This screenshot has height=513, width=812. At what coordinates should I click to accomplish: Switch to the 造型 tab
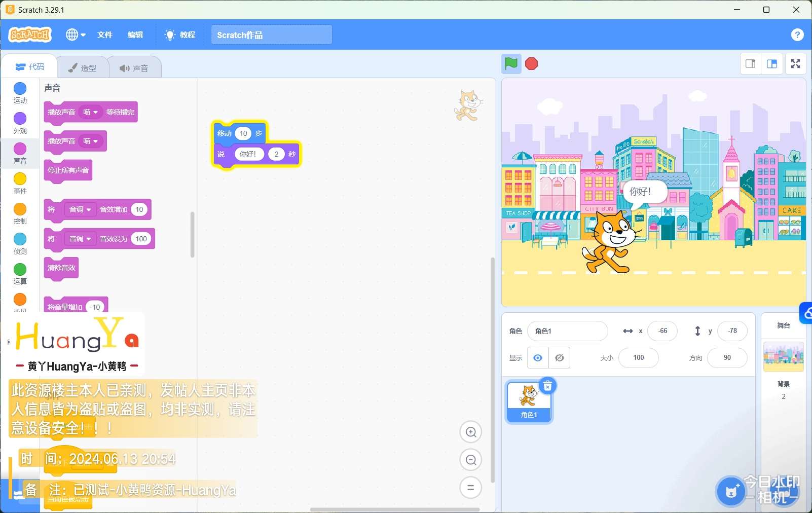pyautogui.click(x=83, y=68)
